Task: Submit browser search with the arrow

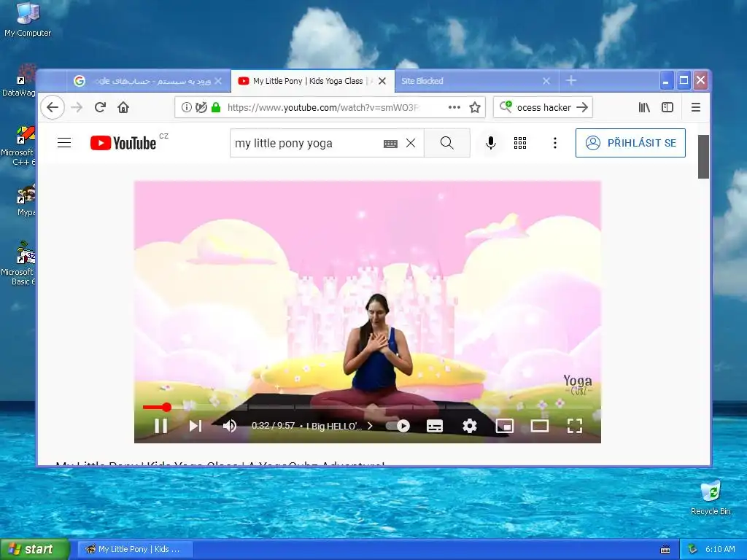Action: click(x=581, y=107)
